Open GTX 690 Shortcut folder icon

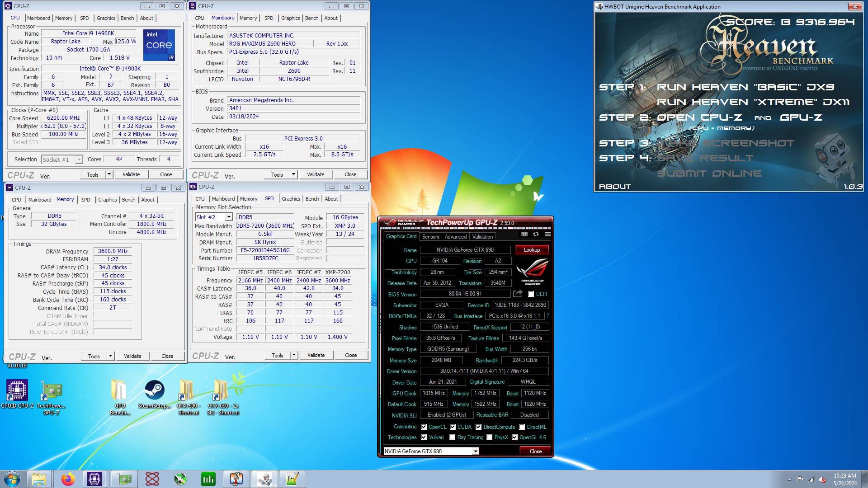click(x=189, y=397)
